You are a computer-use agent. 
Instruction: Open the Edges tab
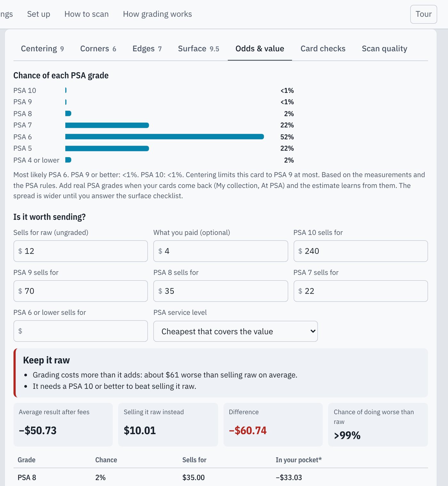coord(147,49)
